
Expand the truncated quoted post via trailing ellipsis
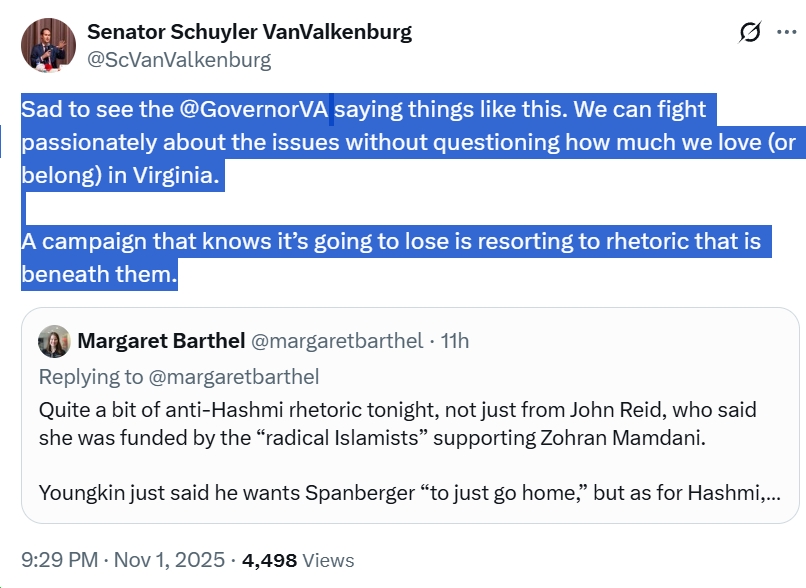771,492
